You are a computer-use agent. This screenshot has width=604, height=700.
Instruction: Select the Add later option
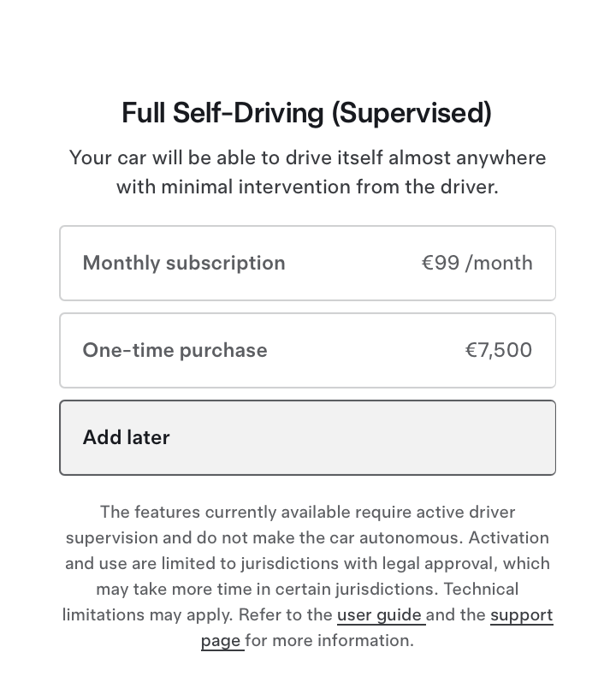307,438
